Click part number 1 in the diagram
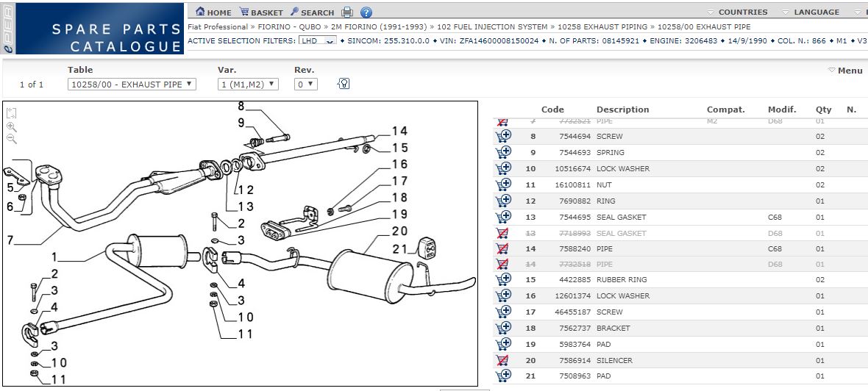The image size is (868, 391). click(54, 257)
